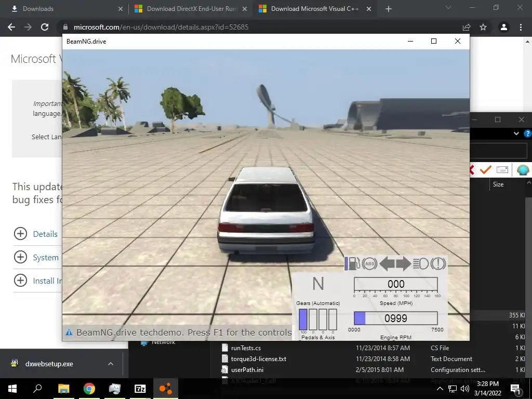This screenshot has width=532, height=399.
Task: Click the envelope icon in Explorer toolbar
Action: 502,169
